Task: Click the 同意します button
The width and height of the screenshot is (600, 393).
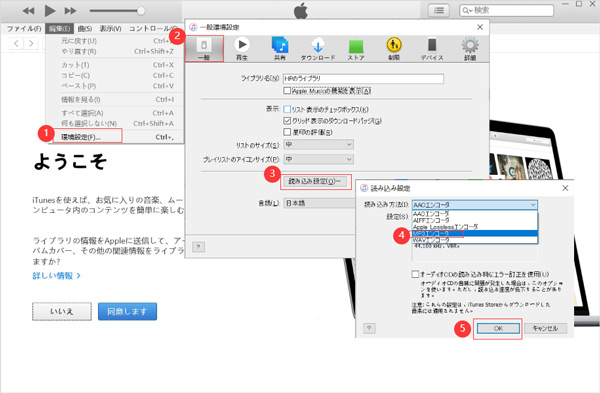Action: tap(127, 311)
